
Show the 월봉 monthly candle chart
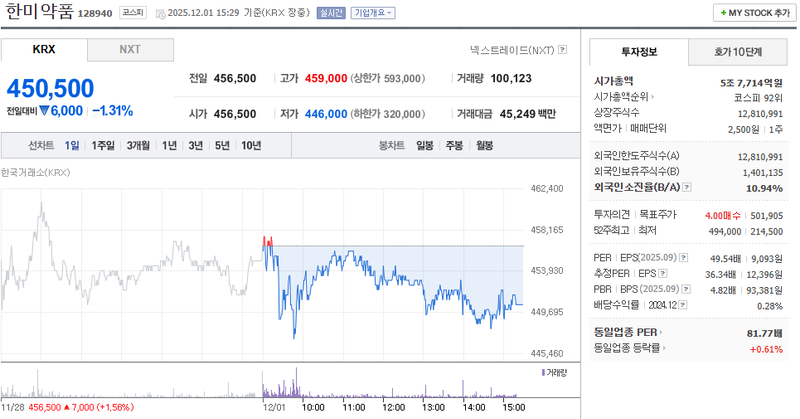[x=485, y=145]
